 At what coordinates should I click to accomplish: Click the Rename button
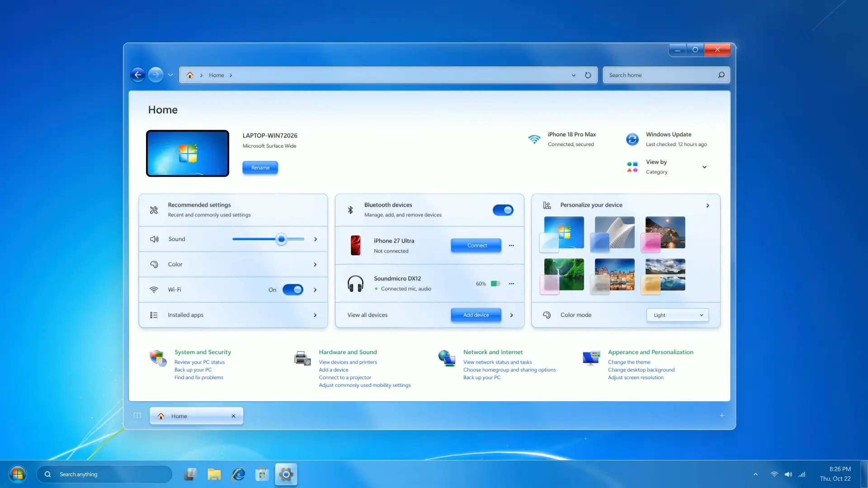click(x=260, y=168)
